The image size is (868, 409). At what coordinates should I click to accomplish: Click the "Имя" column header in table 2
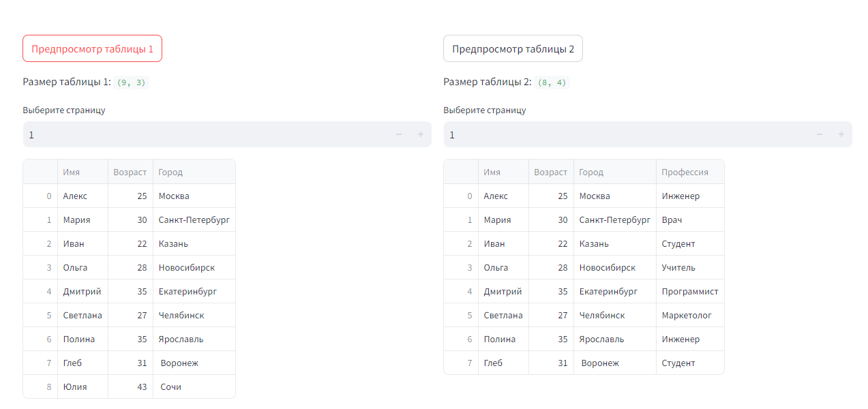503,172
